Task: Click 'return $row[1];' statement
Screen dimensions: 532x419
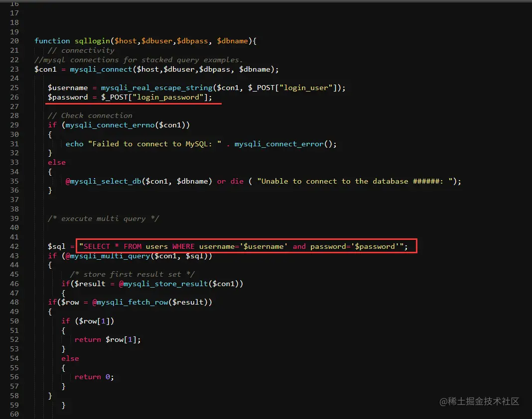Action: point(108,340)
